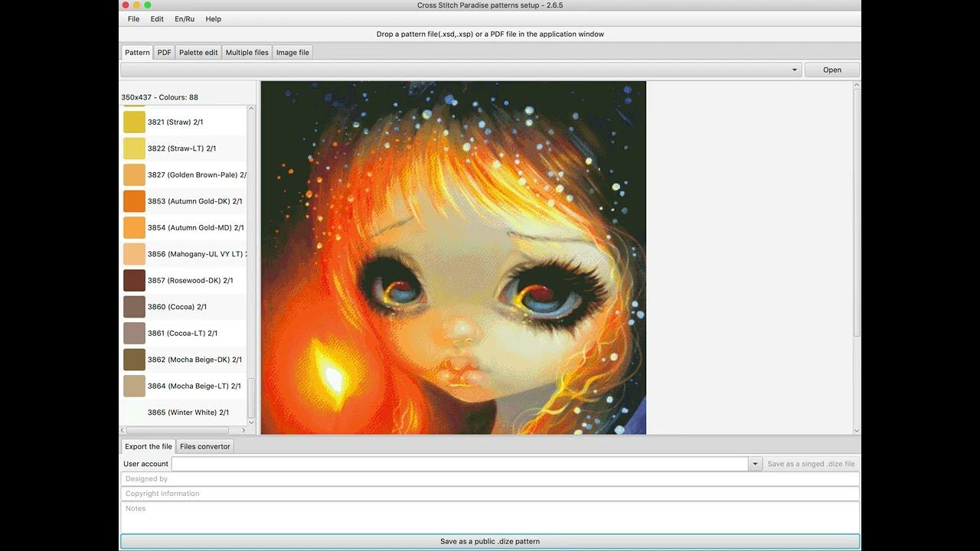Click Save as a singed .dize file

811,464
